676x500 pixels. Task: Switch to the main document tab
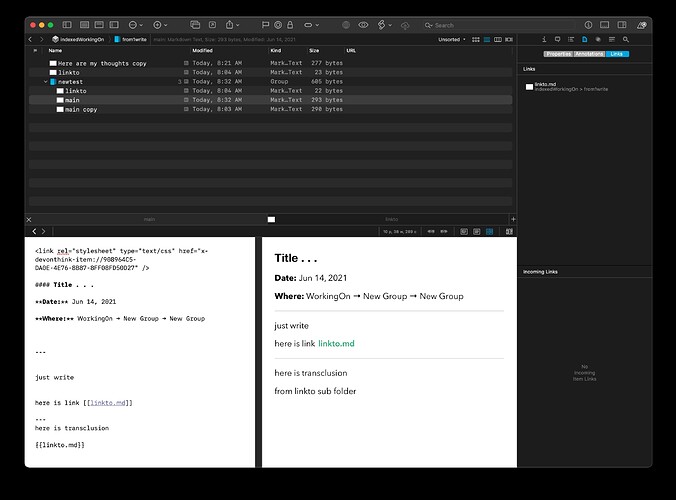tap(149, 219)
